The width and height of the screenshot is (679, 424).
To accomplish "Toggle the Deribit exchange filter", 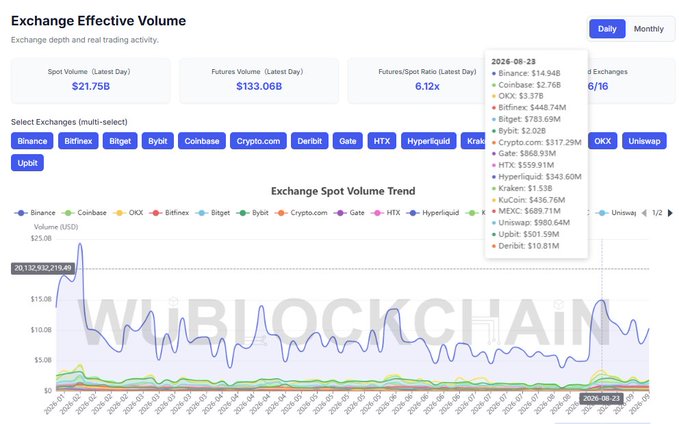I will coord(310,141).
